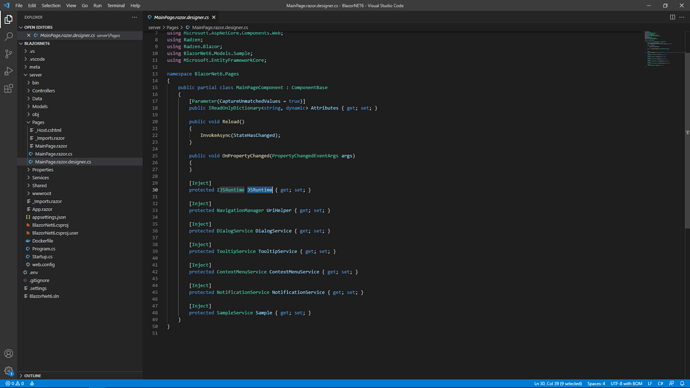Select the MainPage.razor.designer.cs editor tab
The image size is (690, 388).
click(x=181, y=17)
